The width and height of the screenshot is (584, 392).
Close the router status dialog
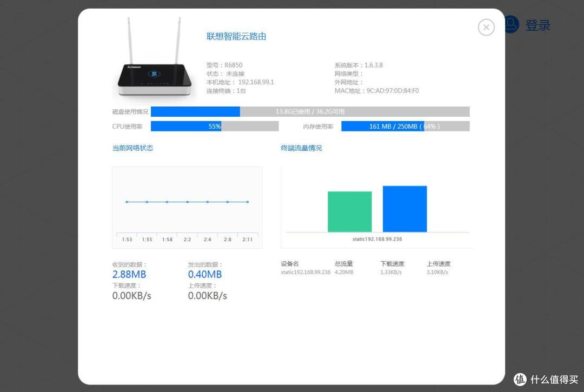click(x=486, y=27)
